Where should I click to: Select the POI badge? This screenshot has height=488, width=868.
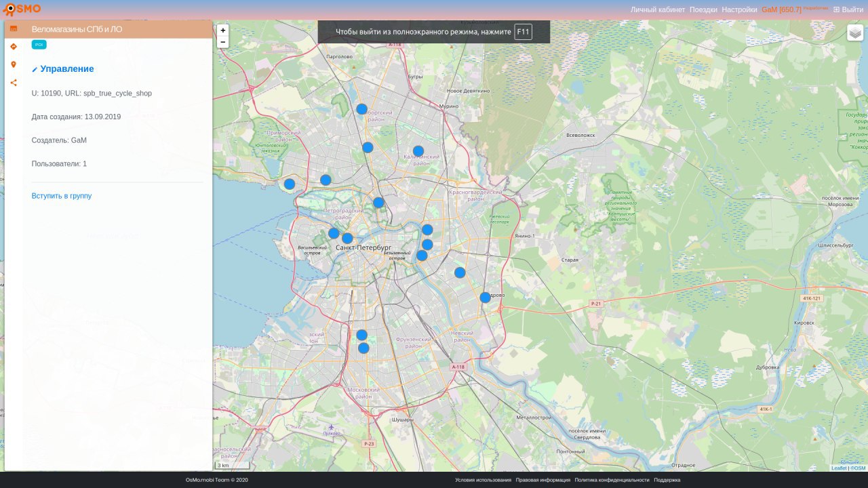pos(39,45)
